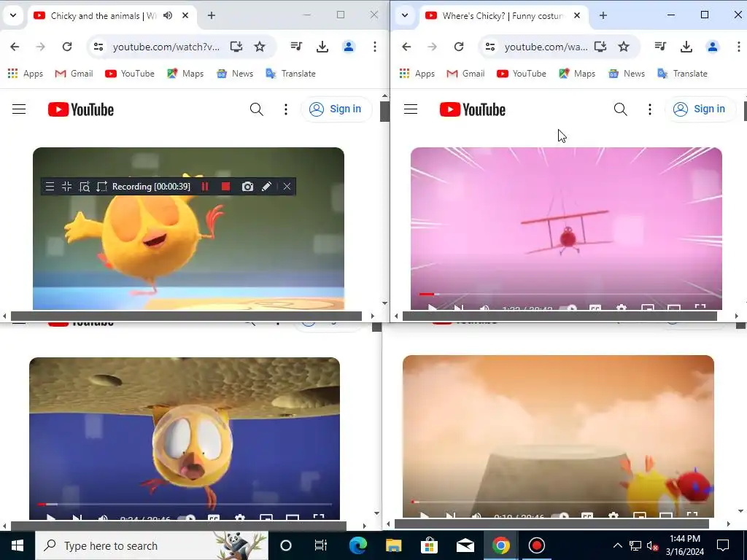Viewport: 747px width, 560px height.
Task: Open media controls in left Chrome toolbar
Action: click(296, 47)
